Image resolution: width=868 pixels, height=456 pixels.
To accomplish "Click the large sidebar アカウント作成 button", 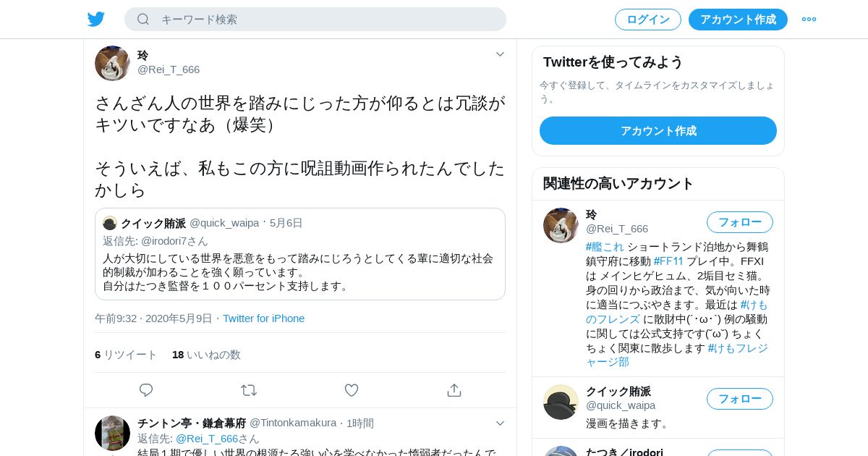I will pos(658,131).
